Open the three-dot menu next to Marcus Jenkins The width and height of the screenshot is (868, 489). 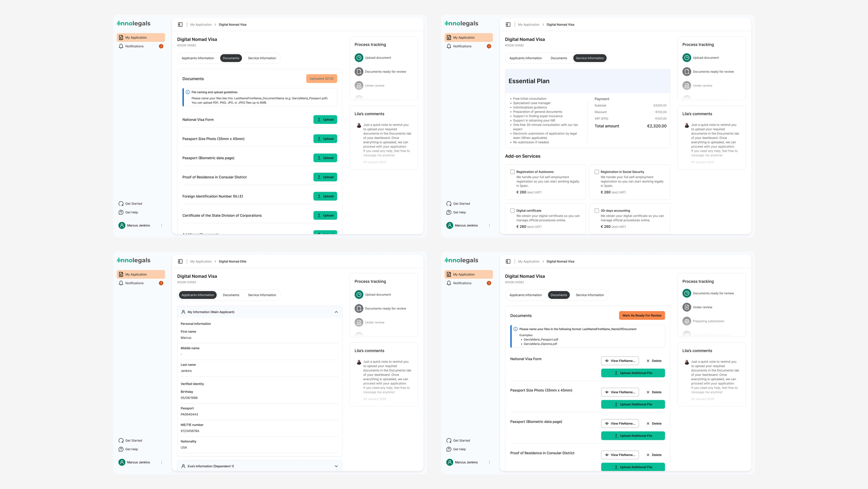(x=161, y=225)
